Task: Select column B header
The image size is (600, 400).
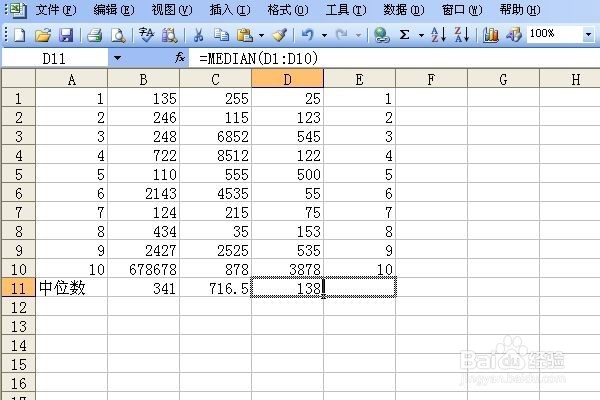Action: point(143,79)
